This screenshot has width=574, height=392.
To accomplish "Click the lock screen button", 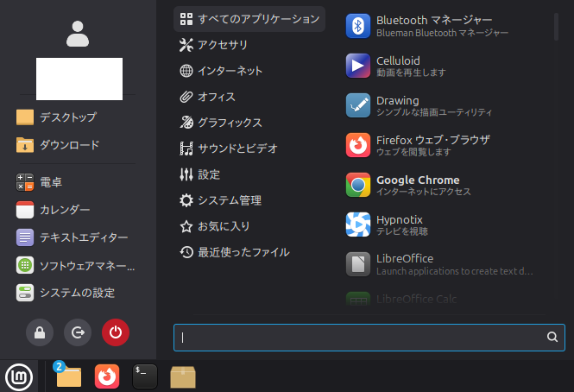I will point(40,332).
